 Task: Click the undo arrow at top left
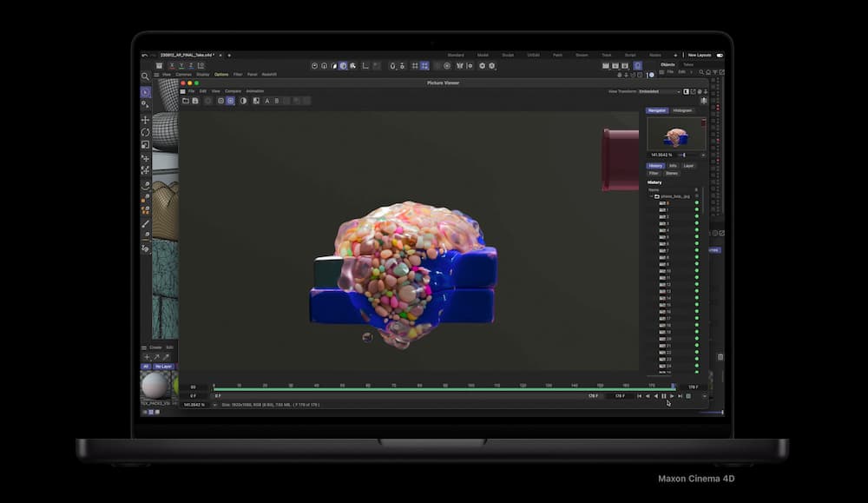pos(145,56)
